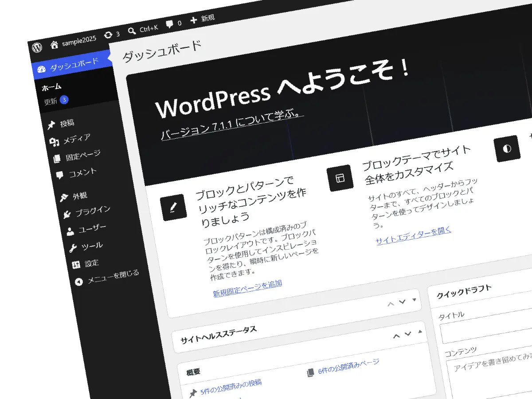The width and height of the screenshot is (532, 399).
Task: Open the sample2025 site home icon
Action: point(55,44)
